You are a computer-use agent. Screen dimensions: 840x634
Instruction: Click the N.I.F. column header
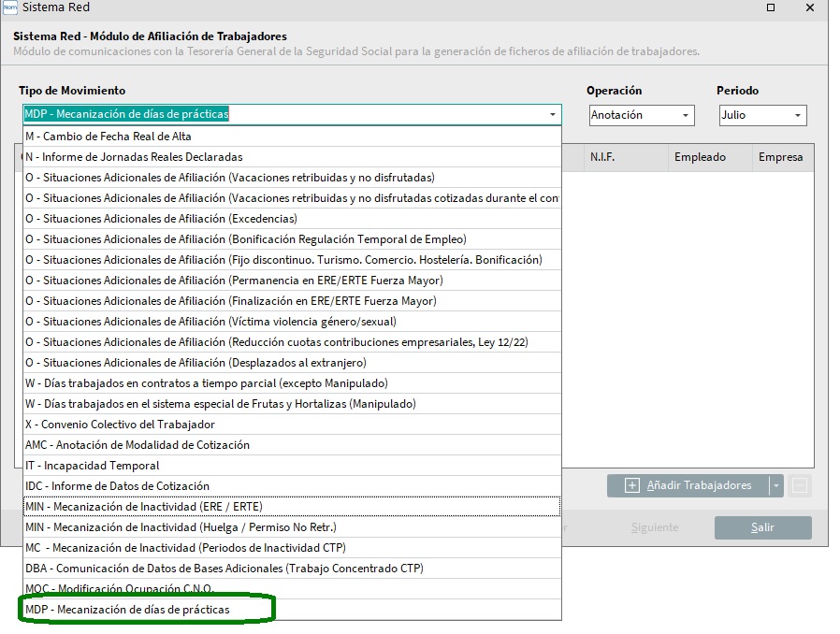pos(603,157)
